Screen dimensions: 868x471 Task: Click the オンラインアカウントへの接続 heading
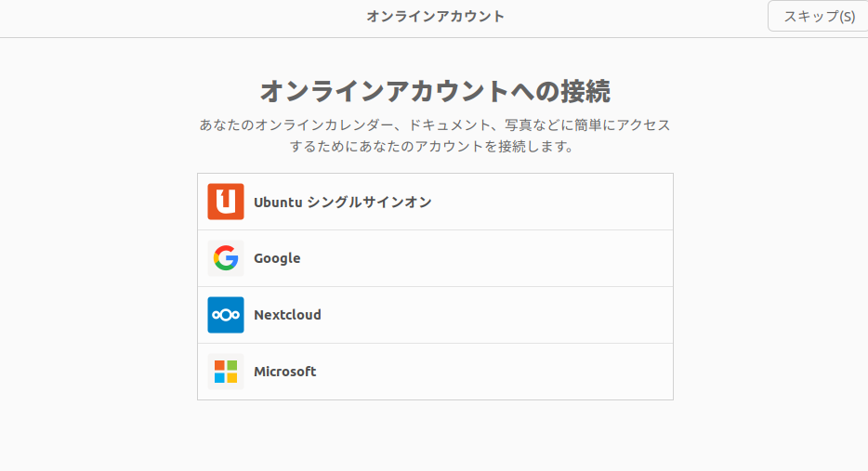coord(435,91)
